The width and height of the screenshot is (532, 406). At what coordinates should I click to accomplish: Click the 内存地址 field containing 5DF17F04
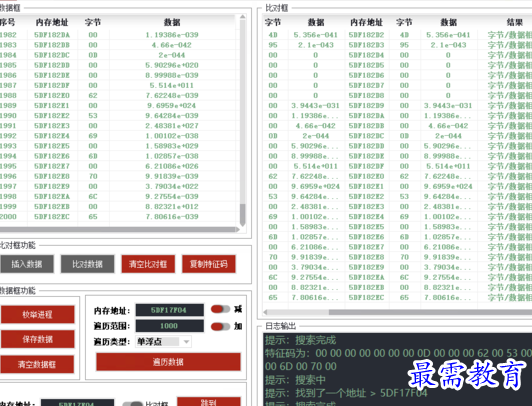coord(169,310)
